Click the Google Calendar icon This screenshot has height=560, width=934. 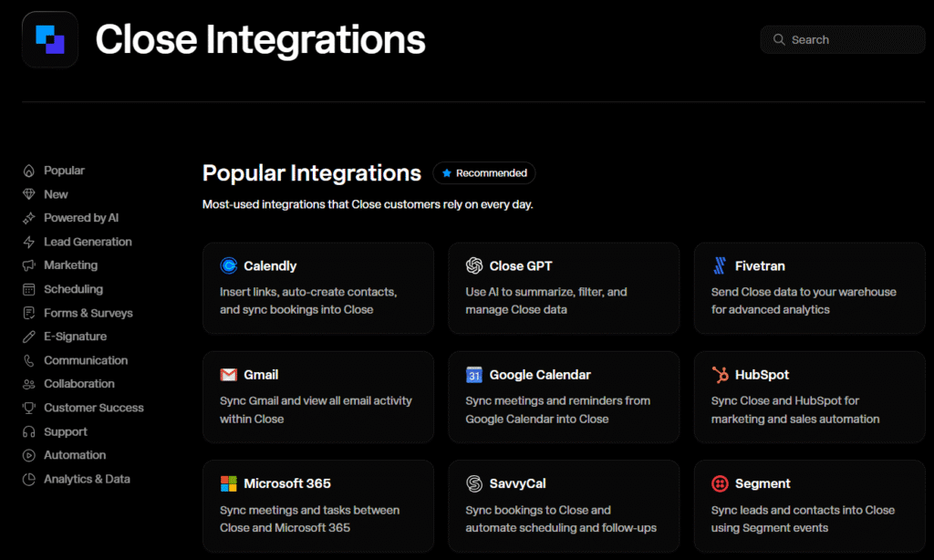click(x=474, y=375)
